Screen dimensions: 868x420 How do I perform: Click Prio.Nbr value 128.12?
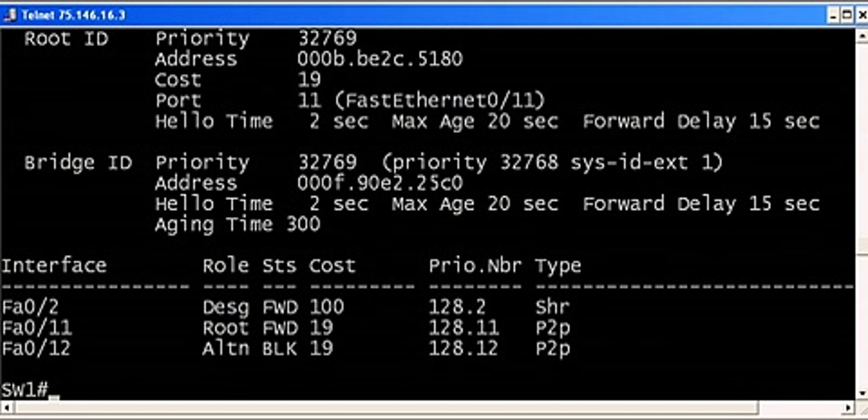point(463,348)
